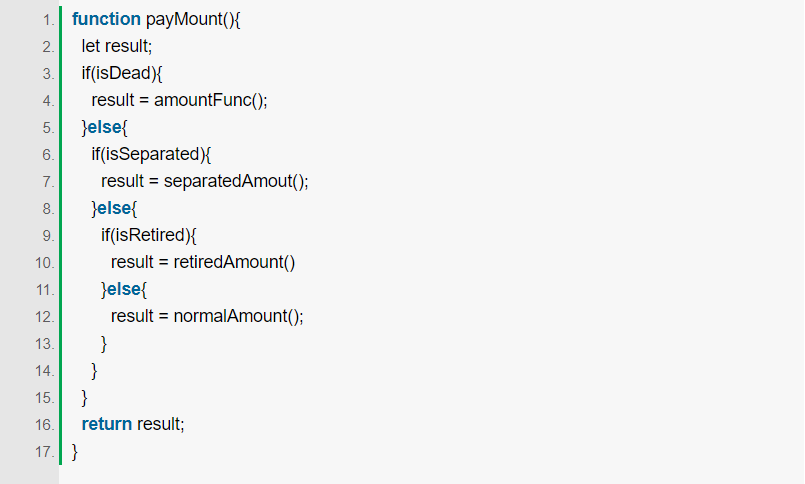Click the closing brace on line 13
This screenshot has width=805, height=484.
click(104, 343)
